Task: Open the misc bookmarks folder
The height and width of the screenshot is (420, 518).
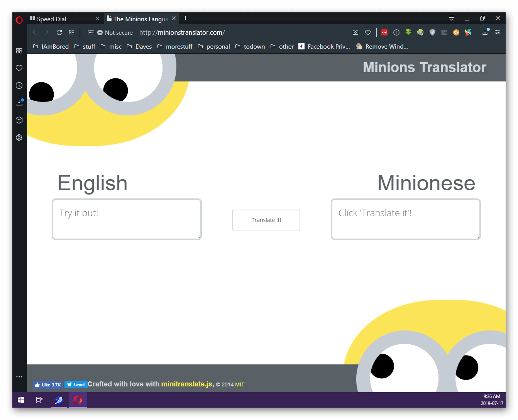Action: (111, 47)
